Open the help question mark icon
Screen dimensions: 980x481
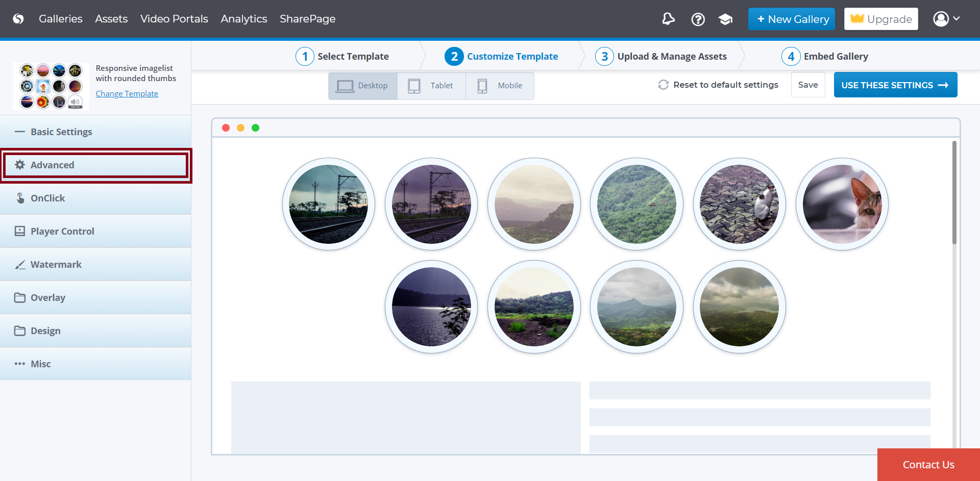tap(698, 19)
